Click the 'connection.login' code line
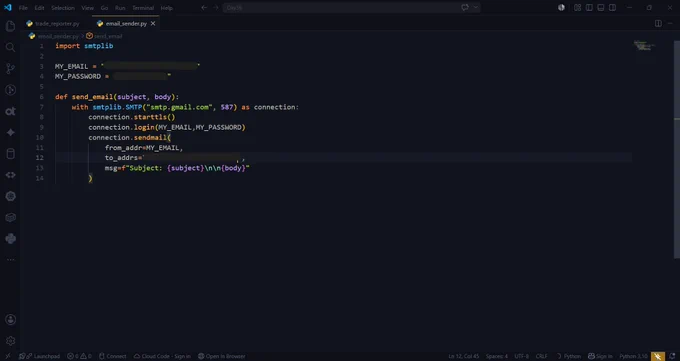680x361 pixels. click(167, 127)
